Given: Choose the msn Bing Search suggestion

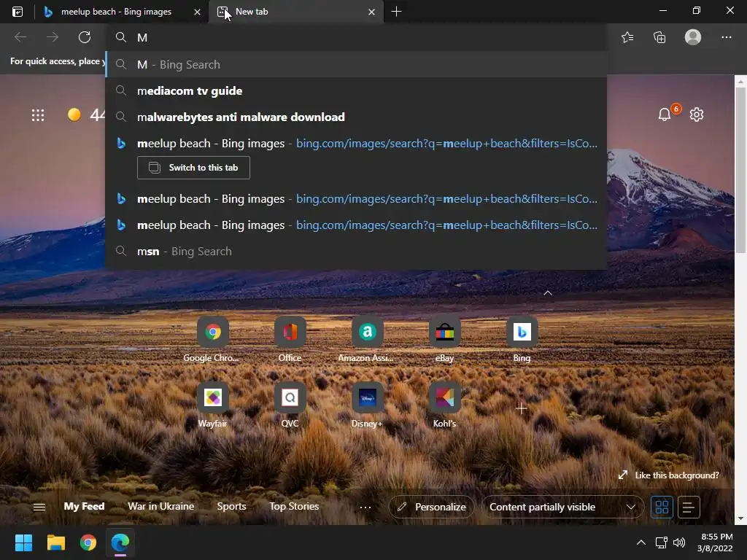Looking at the screenshot, I should pyautogui.click(x=356, y=251).
